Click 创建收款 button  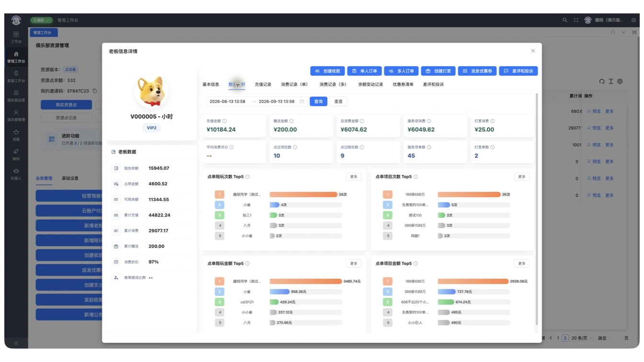point(327,71)
